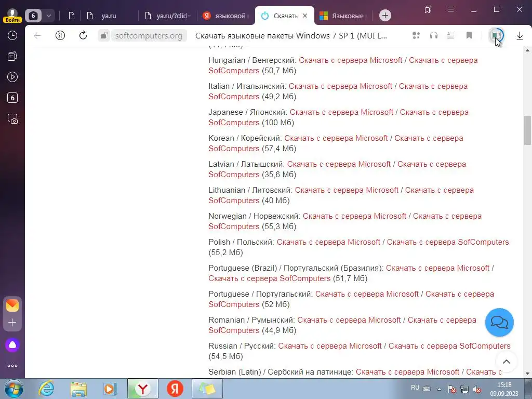Switch to the ya.ru tab
Viewport: 532px width, 399px height.
point(109,16)
